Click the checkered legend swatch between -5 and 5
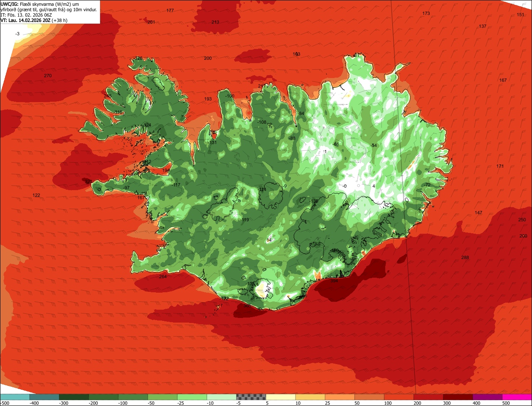Viewport: 532px width, 406px height. click(x=251, y=397)
